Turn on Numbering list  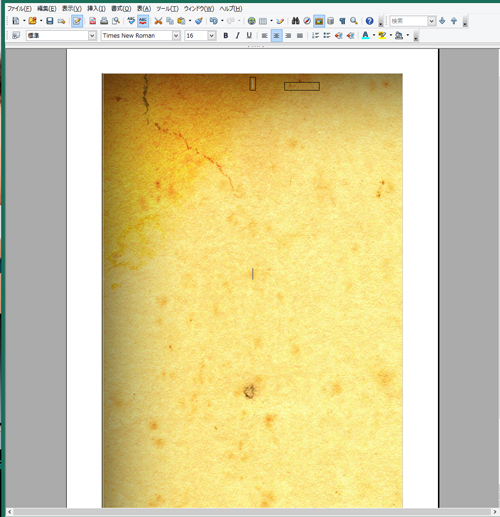click(315, 35)
